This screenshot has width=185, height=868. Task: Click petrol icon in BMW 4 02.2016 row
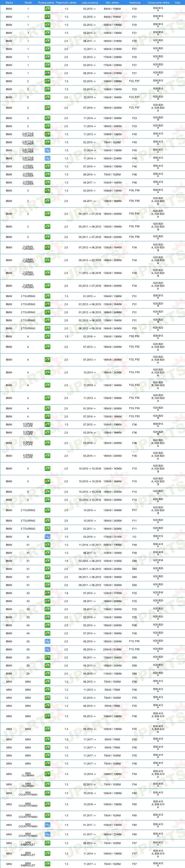(48, 336)
